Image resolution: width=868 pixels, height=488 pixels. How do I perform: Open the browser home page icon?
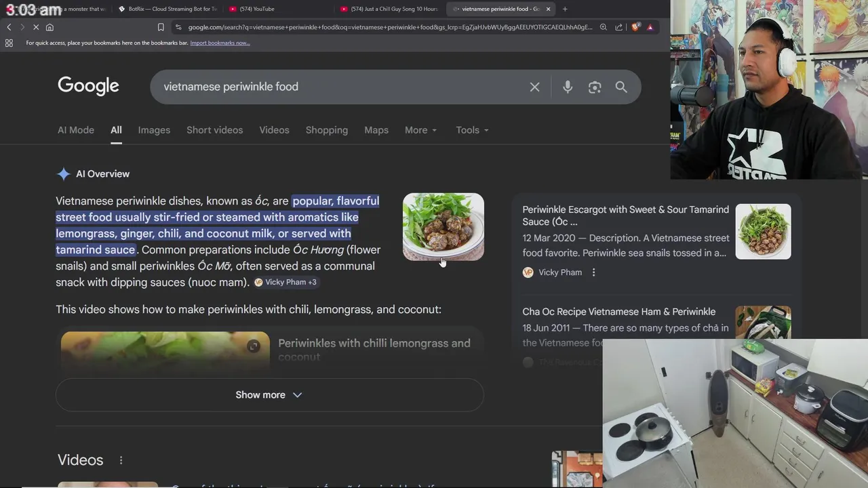click(50, 27)
